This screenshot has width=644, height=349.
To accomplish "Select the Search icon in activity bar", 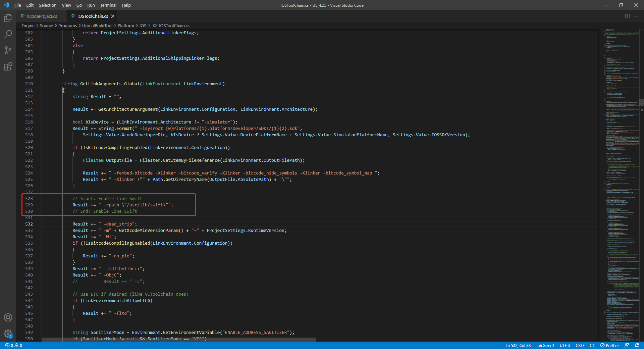I will (x=8, y=34).
